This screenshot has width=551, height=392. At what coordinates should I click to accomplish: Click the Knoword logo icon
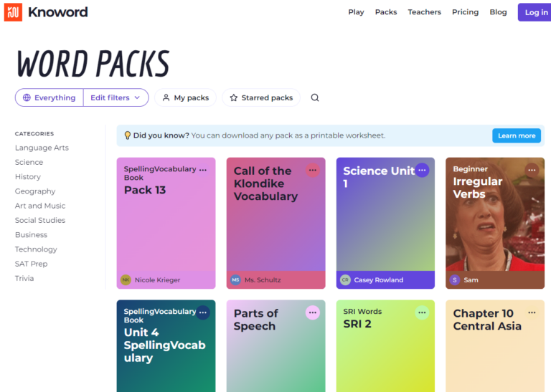coord(13,12)
